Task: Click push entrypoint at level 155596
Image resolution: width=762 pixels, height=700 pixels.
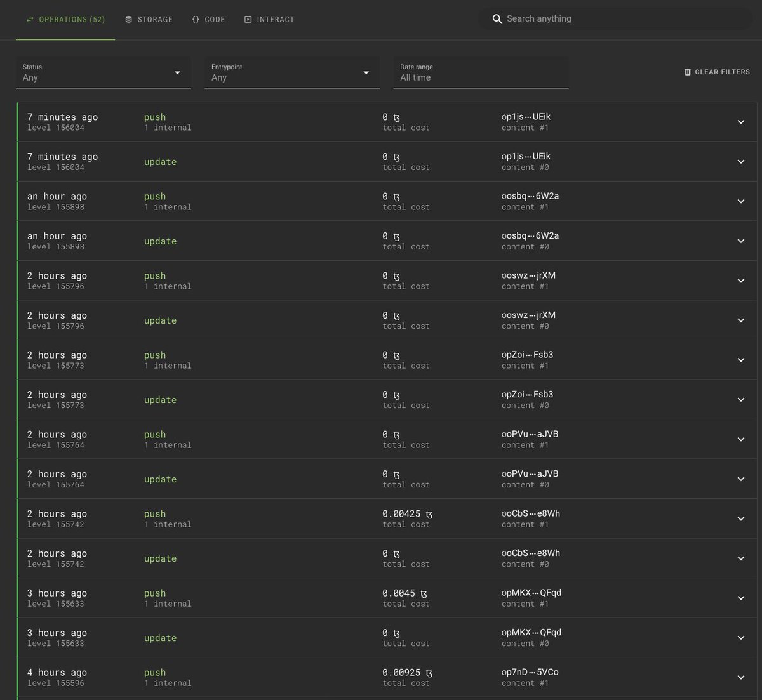Action: tap(155, 673)
